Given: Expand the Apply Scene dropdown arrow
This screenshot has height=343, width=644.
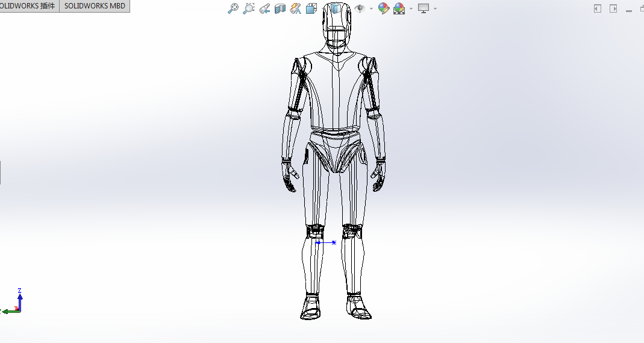Looking at the screenshot, I should [x=411, y=8].
